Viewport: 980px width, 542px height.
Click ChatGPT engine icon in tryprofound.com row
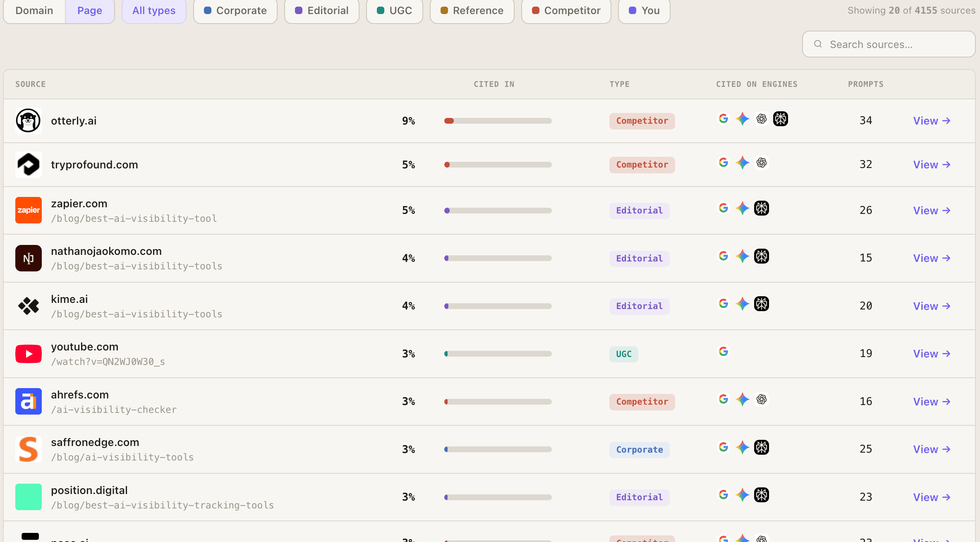(x=762, y=163)
